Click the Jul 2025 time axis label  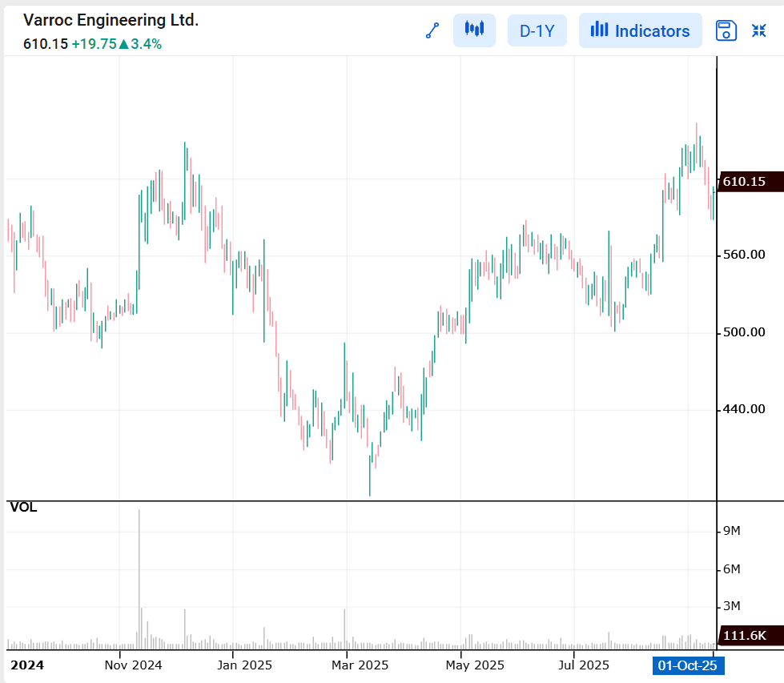pyautogui.click(x=584, y=665)
